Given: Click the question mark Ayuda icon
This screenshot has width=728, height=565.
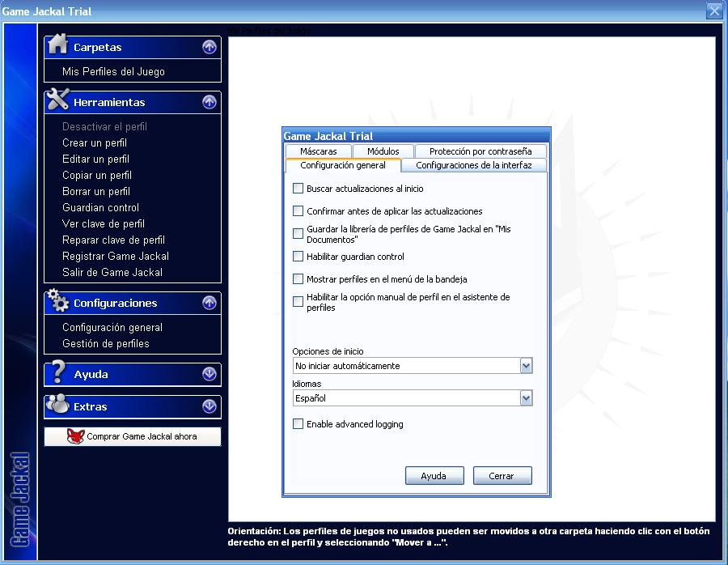Looking at the screenshot, I should [x=58, y=372].
